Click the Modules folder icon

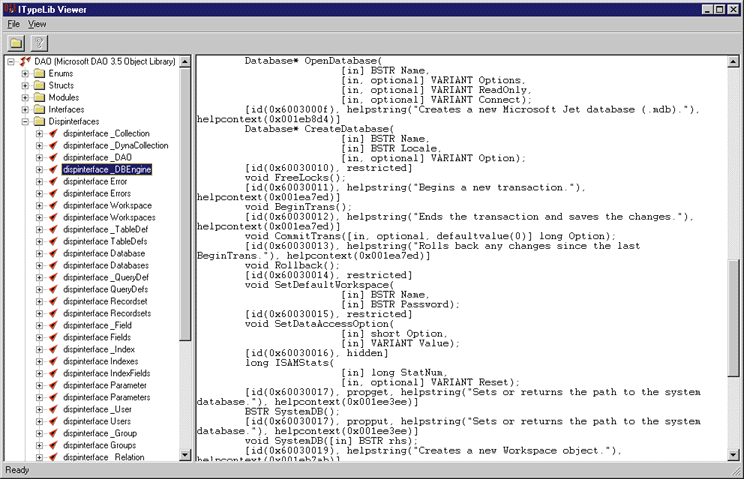pyautogui.click(x=39, y=98)
